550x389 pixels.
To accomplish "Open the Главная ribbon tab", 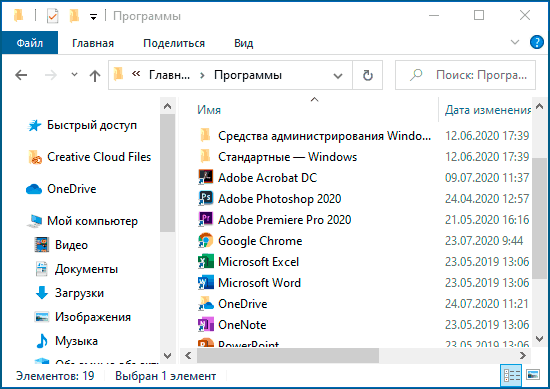I will pyautogui.click(x=93, y=43).
